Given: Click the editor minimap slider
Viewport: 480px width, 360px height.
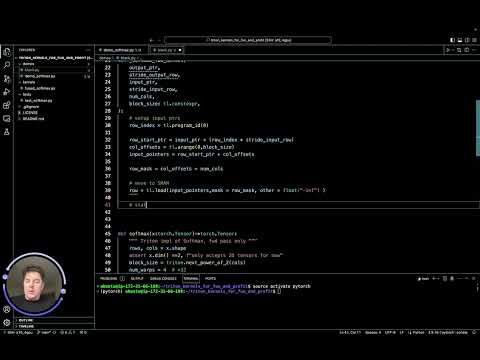Looking at the screenshot, I should coord(478,127).
